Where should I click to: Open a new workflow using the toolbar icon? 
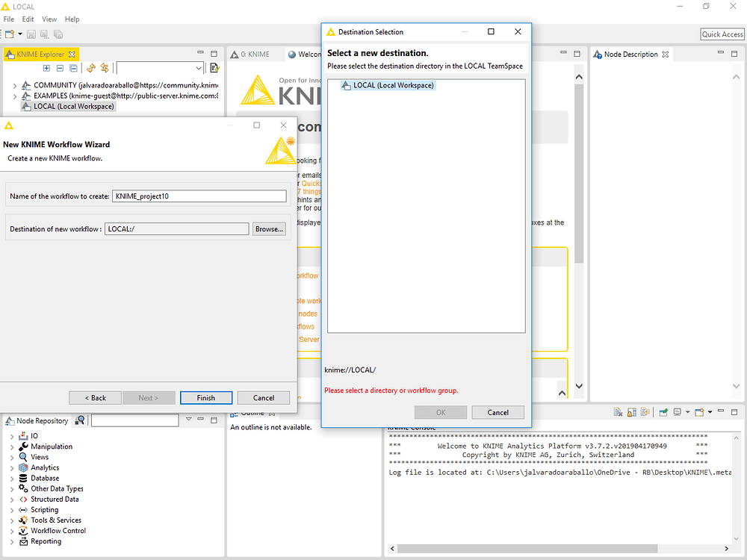(9, 34)
